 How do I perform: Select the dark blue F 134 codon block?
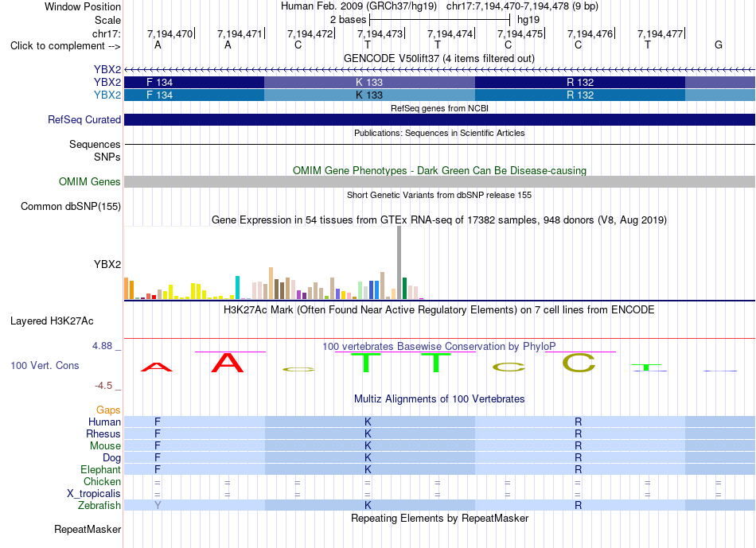pyautogui.click(x=194, y=83)
